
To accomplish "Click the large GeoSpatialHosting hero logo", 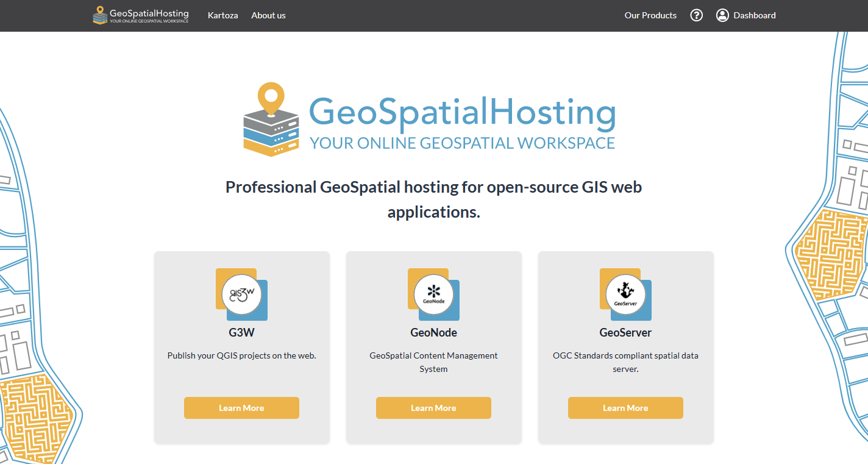I will (429, 120).
